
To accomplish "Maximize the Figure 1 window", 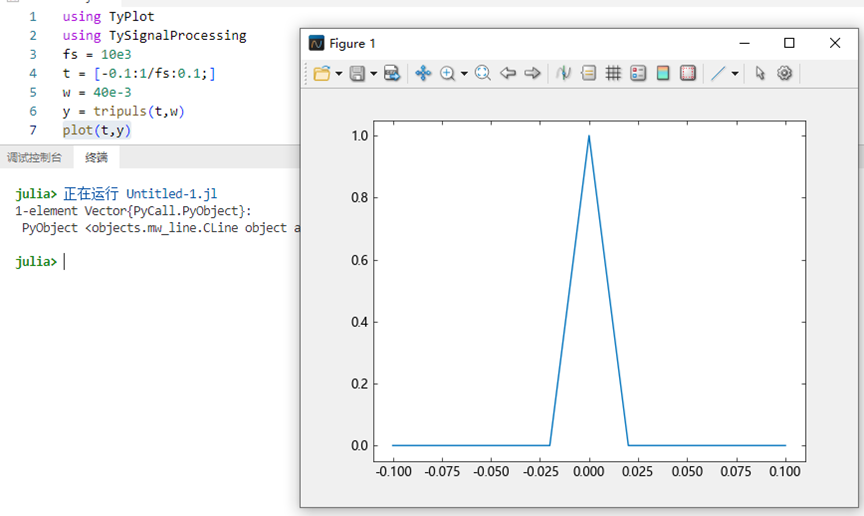I will point(789,43).
